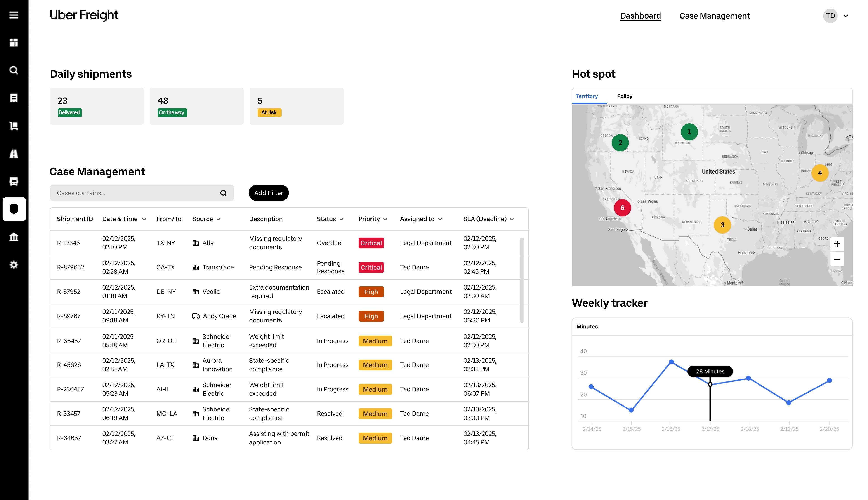
Task: Select the shield icon in sidebar
Action: point(14,209)
